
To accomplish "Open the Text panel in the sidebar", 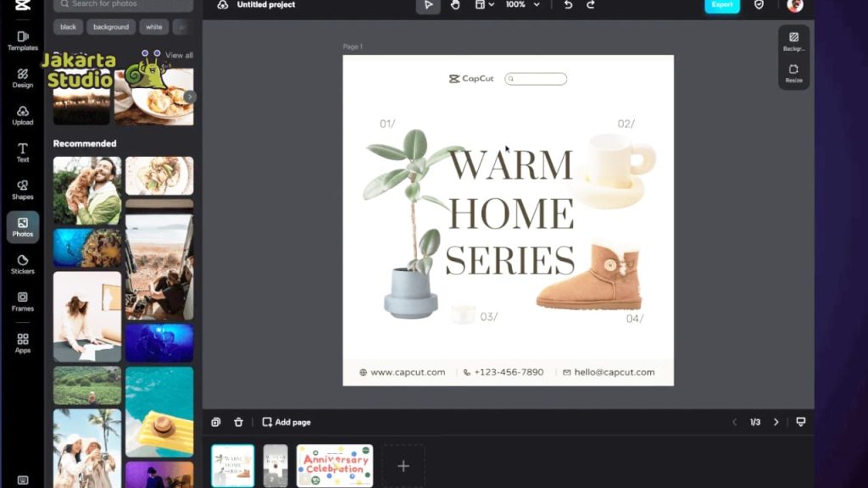I will (x=22, y=152).
